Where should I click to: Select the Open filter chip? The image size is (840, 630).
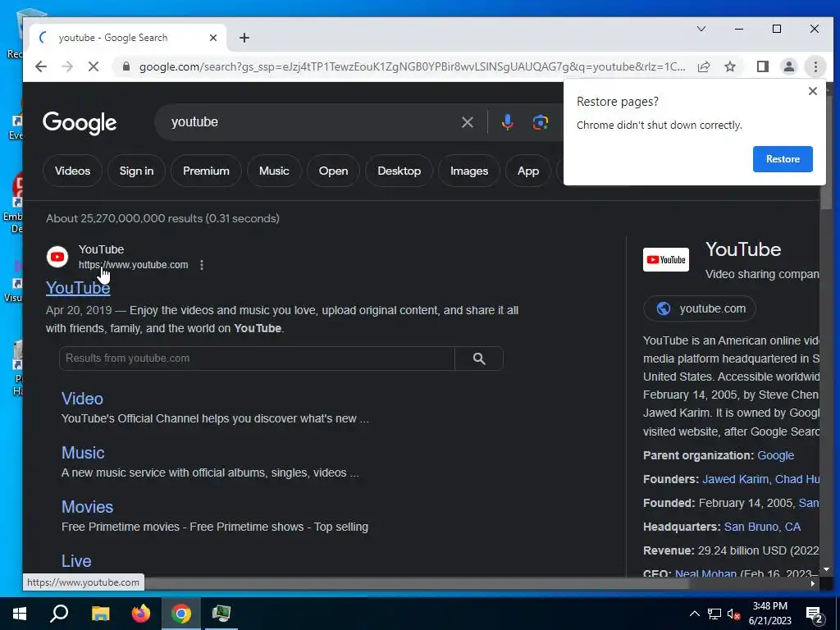(333, 171)
